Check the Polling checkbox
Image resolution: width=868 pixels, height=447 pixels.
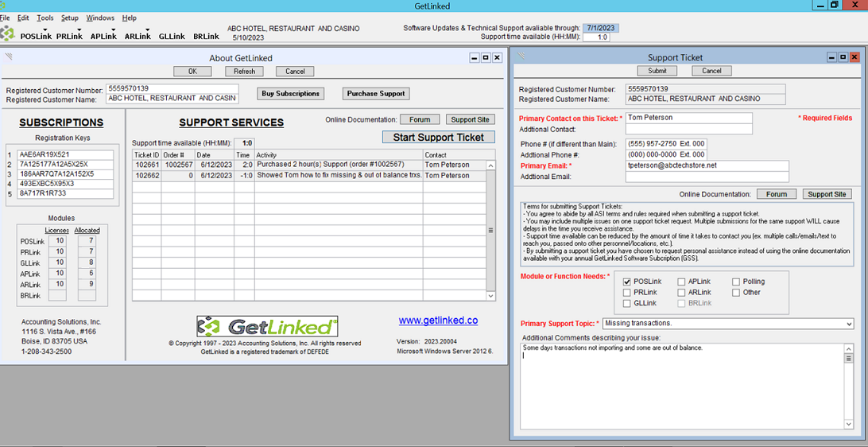click(736, 282)
